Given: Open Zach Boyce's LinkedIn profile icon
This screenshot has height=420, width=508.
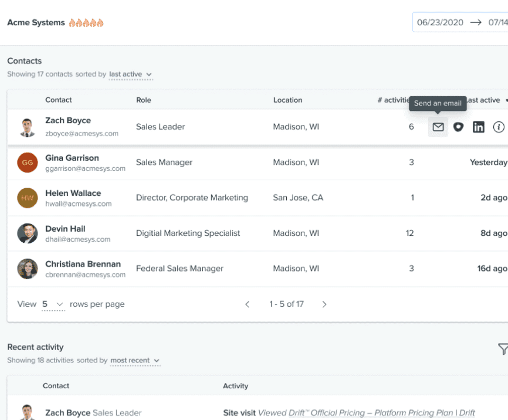Looking at the screenshot, I should click(x=478, y=127).
